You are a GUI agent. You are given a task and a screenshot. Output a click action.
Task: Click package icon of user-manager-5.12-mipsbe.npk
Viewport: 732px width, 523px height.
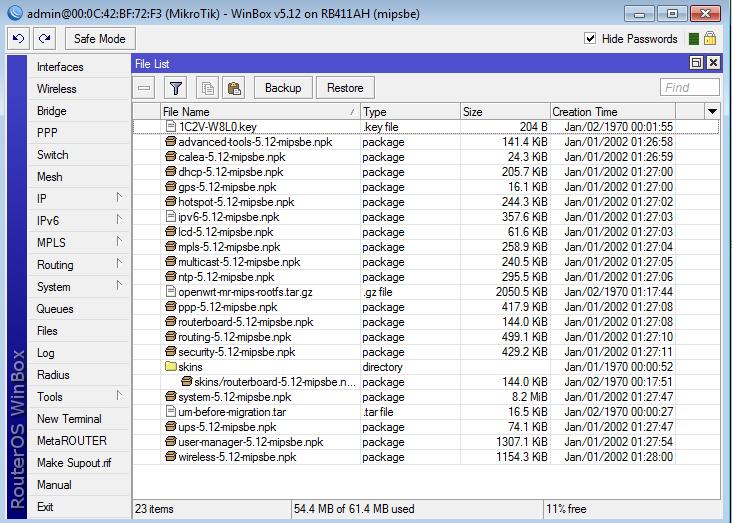tap(171, 442)
